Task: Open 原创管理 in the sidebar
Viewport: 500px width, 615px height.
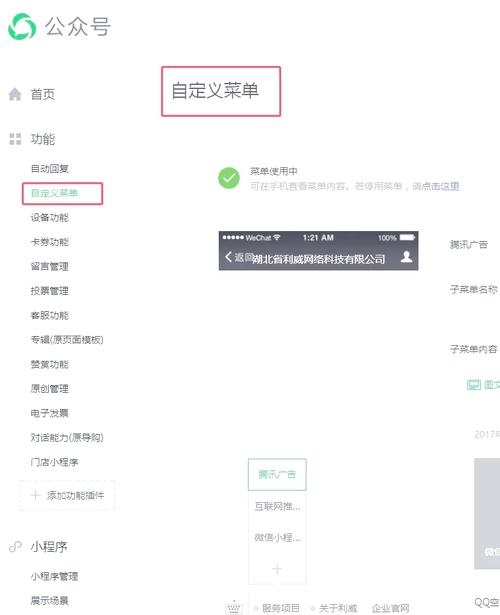Action: pos(50,389)
